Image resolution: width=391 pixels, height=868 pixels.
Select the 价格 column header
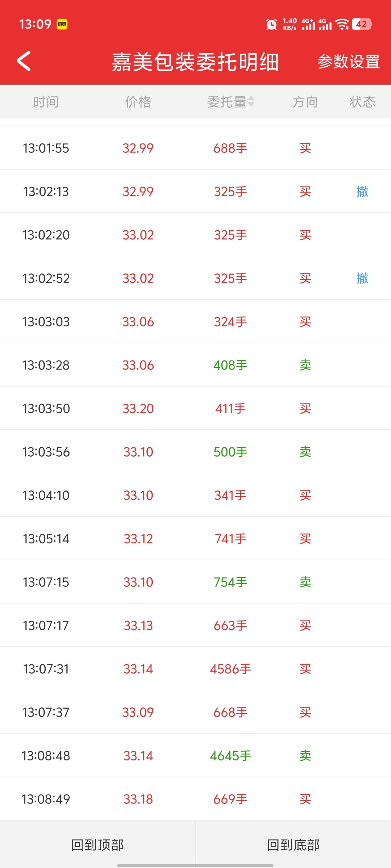[138, 102]
